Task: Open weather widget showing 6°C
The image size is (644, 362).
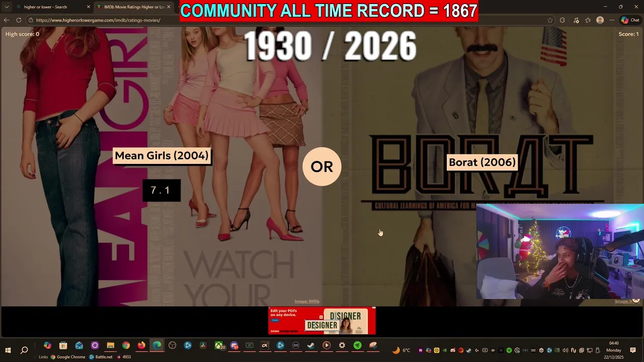Action: pos(401,350)
